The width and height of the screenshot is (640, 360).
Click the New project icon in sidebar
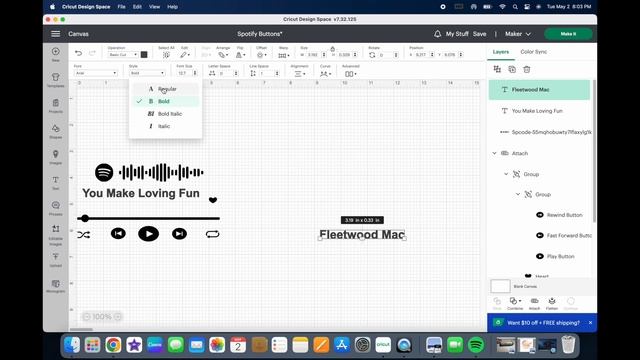tap(56, 51)
